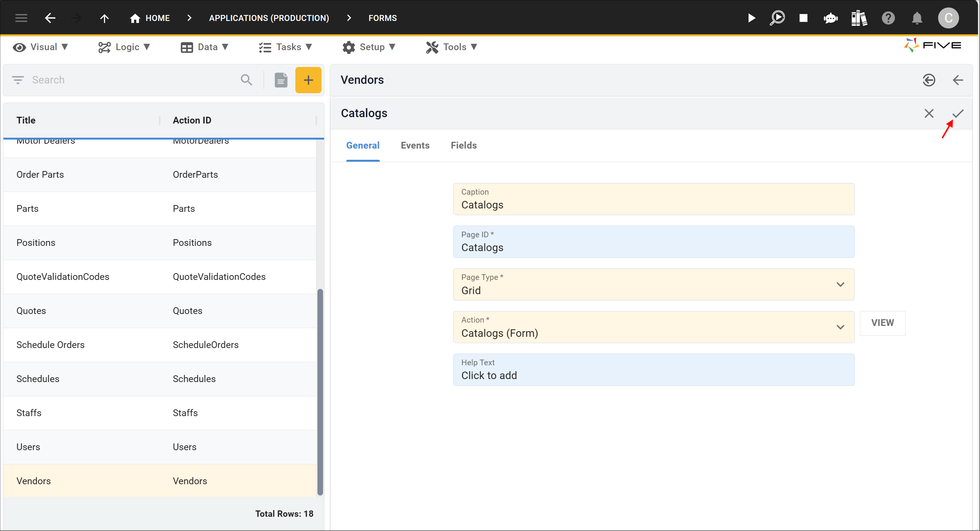Screen dimensions: 980x531
Task: Open the user avatar C
Action: (x=948, y=18)
